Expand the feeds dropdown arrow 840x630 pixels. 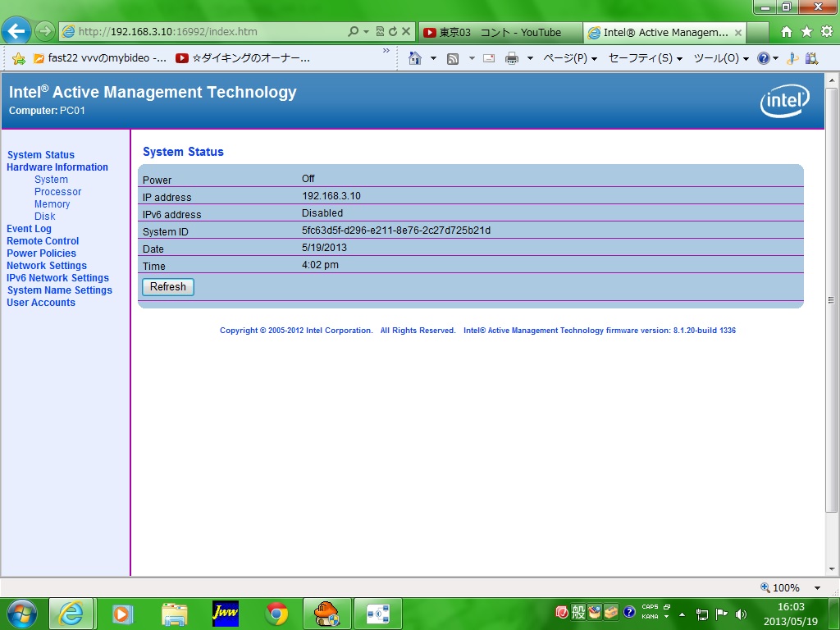[x=472, y=58]
